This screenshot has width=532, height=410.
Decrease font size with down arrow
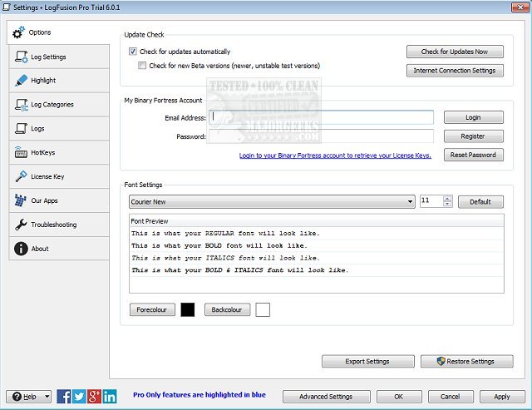coord(447,204)
